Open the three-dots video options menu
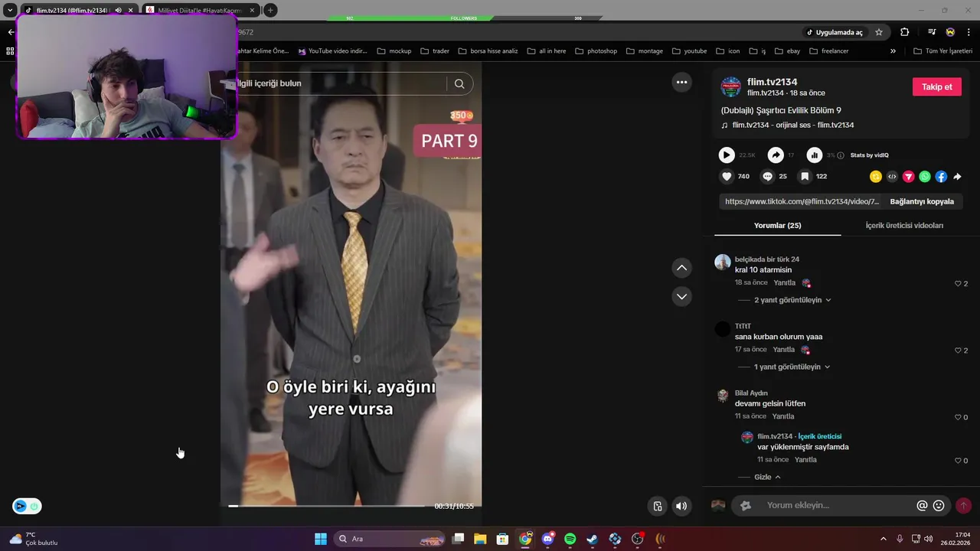Viewport: 980px width, 551px height. 681,82
